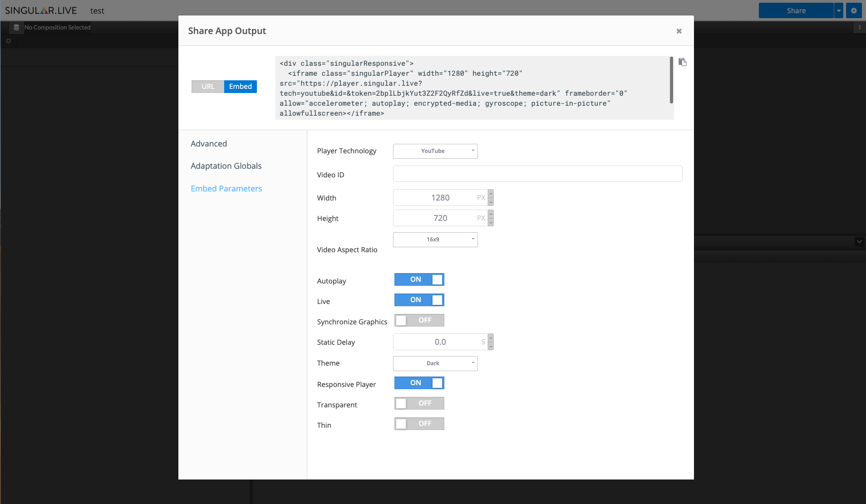Decrease Width with stepper down arrow
This screenshot has height=504, width=866.
[491, 202]
